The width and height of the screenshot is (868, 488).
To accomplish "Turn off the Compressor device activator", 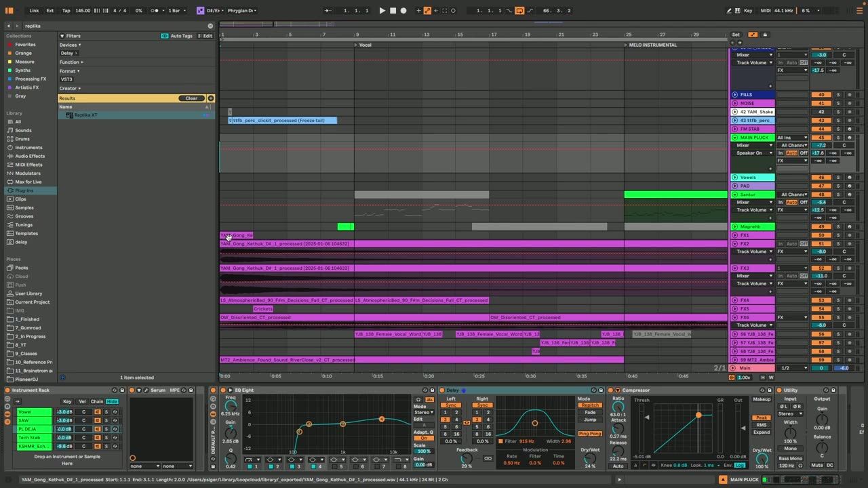I will pyautogui.click(x=611, y=390).
